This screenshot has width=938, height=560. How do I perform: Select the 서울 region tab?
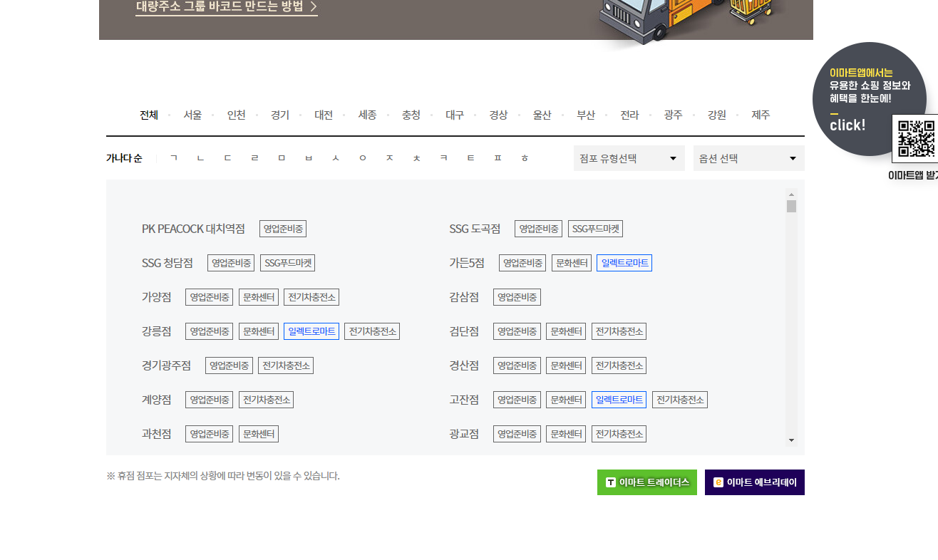click(x=192, y=115)
